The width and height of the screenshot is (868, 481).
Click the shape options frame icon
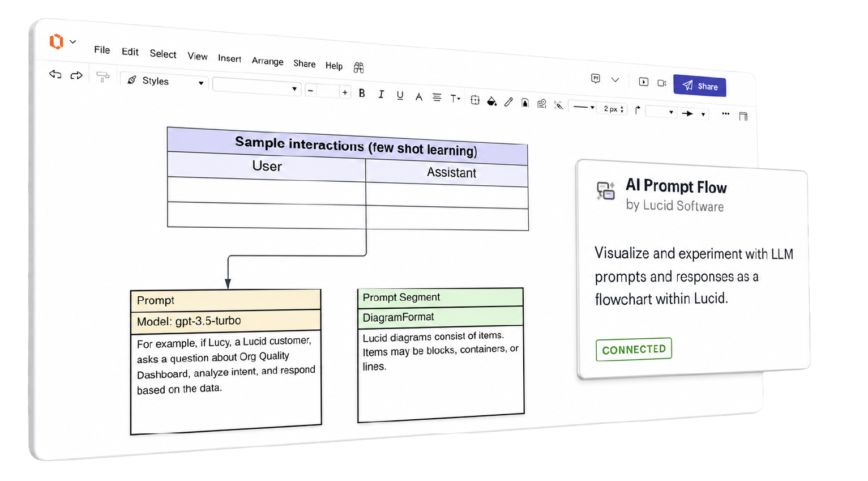click(475, 100)
